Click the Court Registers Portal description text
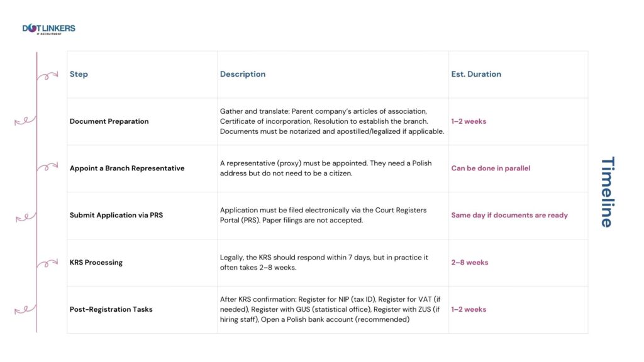 click(x=323, y=215)
